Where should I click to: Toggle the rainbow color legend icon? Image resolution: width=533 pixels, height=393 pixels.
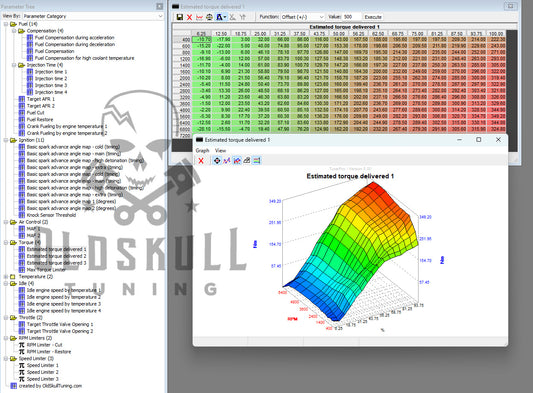pos(257,160)
